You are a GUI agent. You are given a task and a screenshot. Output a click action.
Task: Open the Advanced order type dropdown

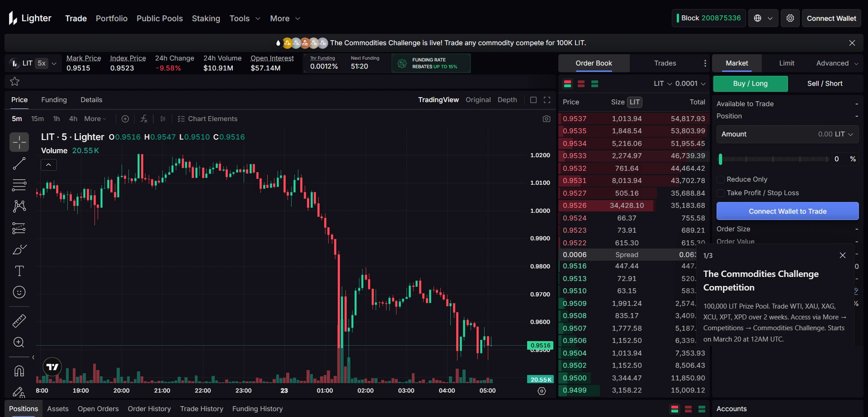coord(836,63)
